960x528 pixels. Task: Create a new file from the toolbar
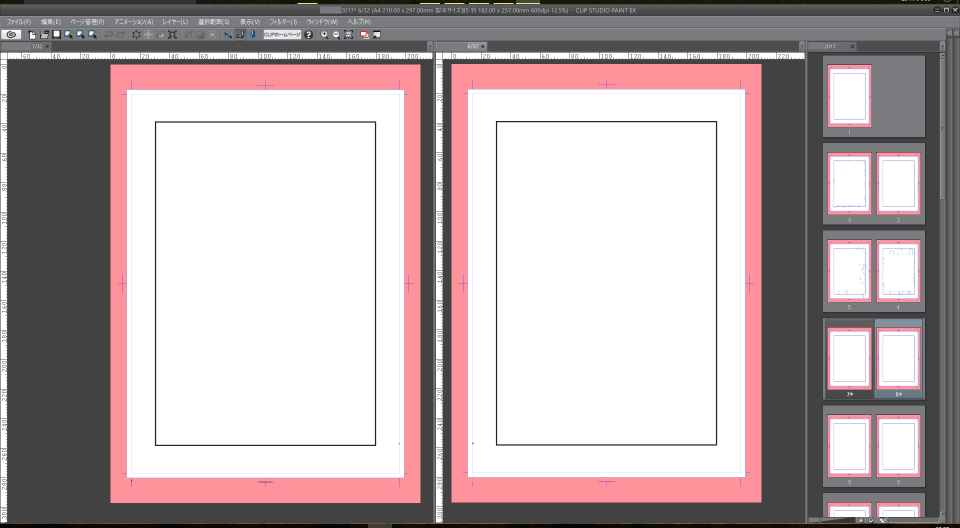[x=32, y=35]
